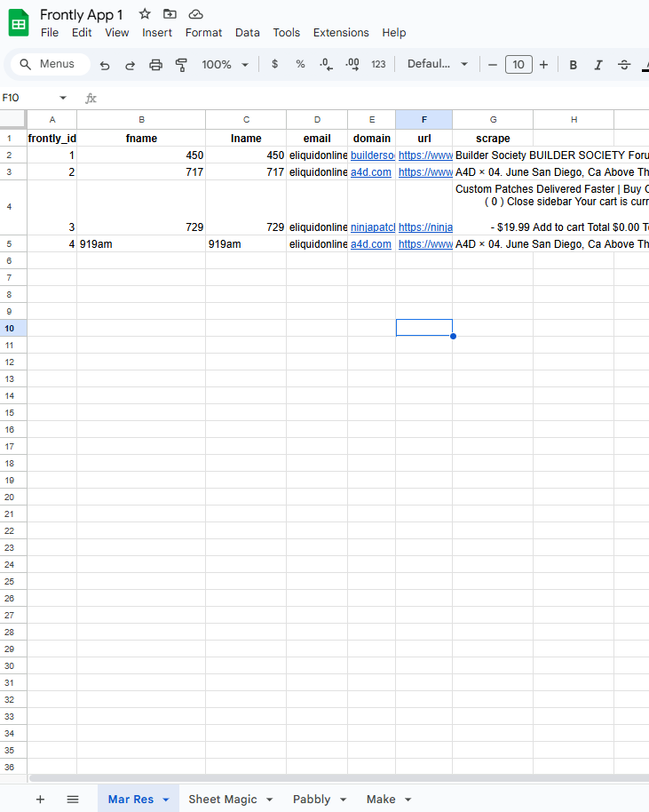Screen dimensions: 649x812
Task: Open the Extensions menu
Action: point(341,33)
